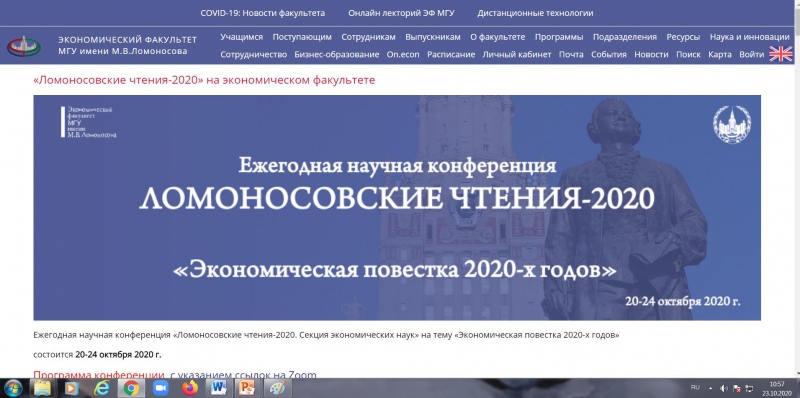Open Дистанционные технологии link
Image resolution: width=800 pixels, height=398 pixels.
[x=535, y=13]
